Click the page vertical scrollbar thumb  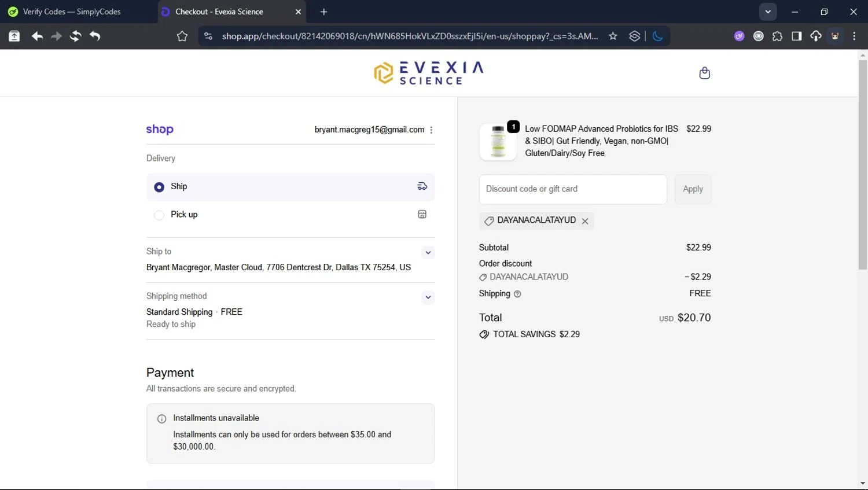(x=863, y=165)
